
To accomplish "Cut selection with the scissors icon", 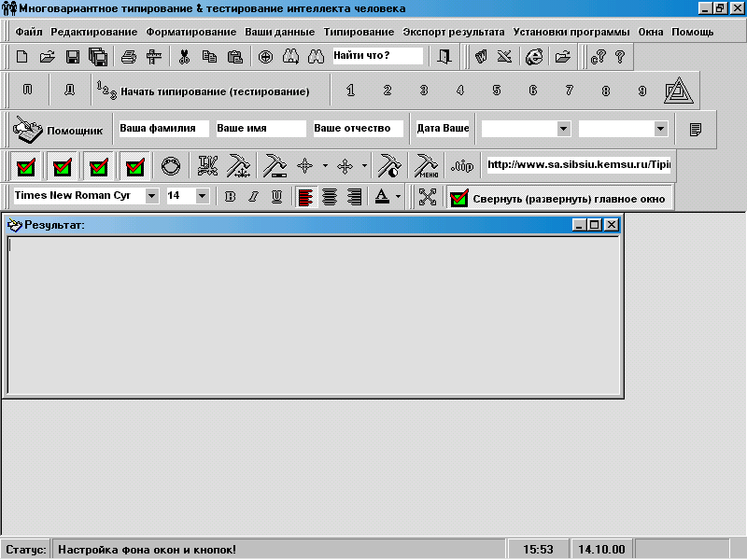I will [184, 57].
